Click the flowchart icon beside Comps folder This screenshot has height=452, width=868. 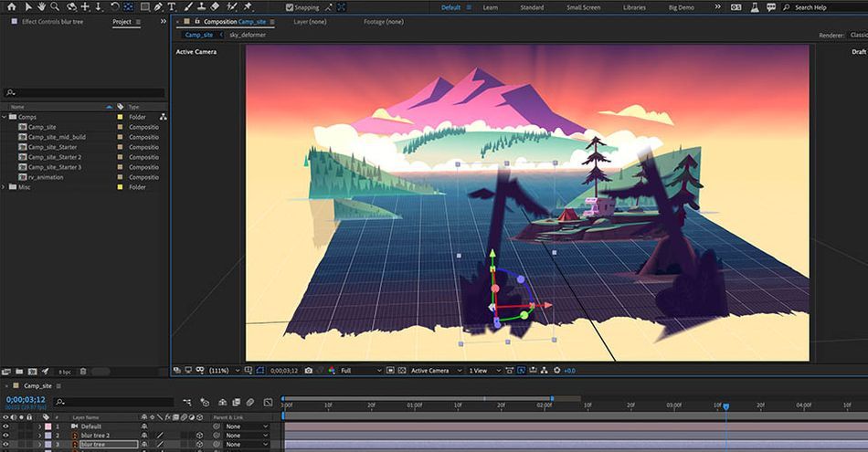coord(163,117)
